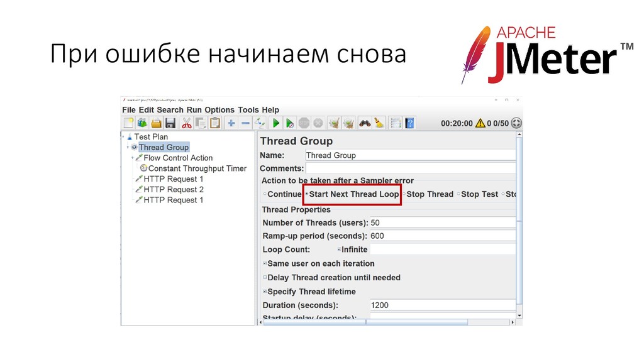Click the Stop sign icon
Image resolution: width=644 pixels, height=362 pixels.
(x=304, y=123)
